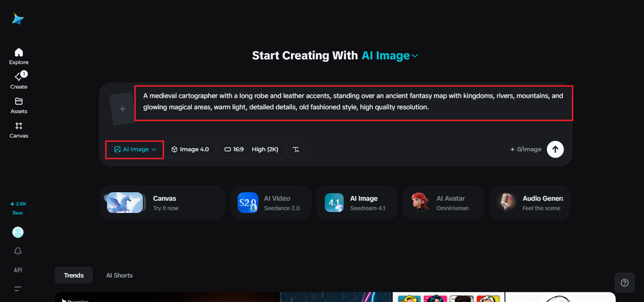Click the help question mark icon
The height and width of the screenshot is (302, 644).
click(624, 282)
